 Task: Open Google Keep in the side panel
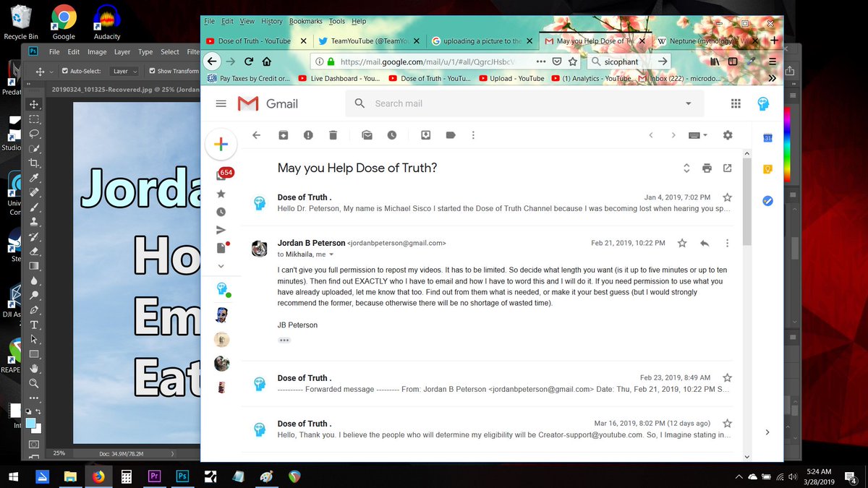767,169
